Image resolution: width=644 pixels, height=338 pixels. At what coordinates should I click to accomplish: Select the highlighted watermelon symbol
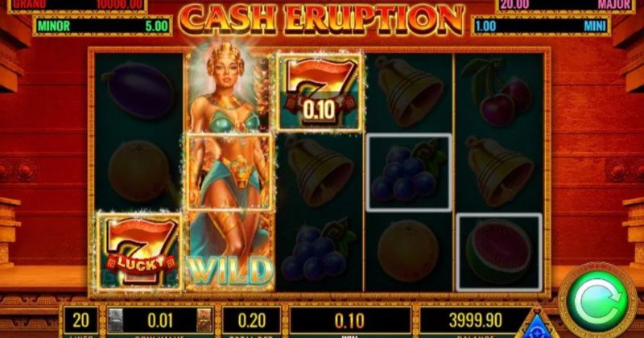(x=498, y=252)
